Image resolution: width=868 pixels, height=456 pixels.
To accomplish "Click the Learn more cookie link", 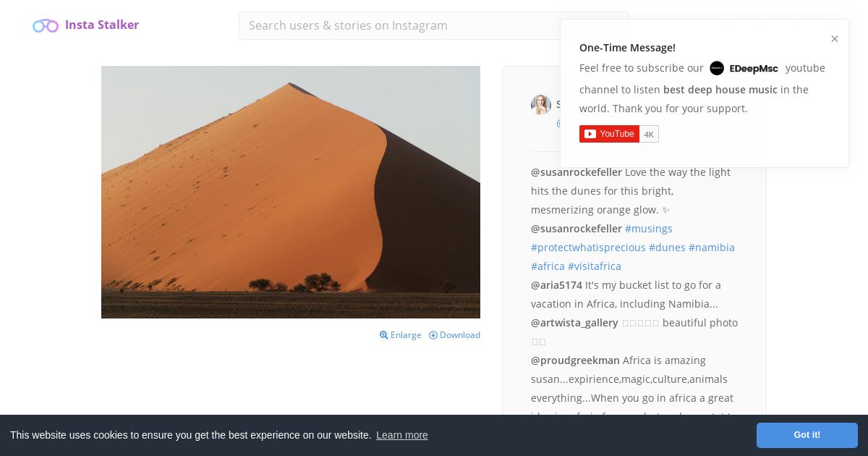I will tap(402, 435).
